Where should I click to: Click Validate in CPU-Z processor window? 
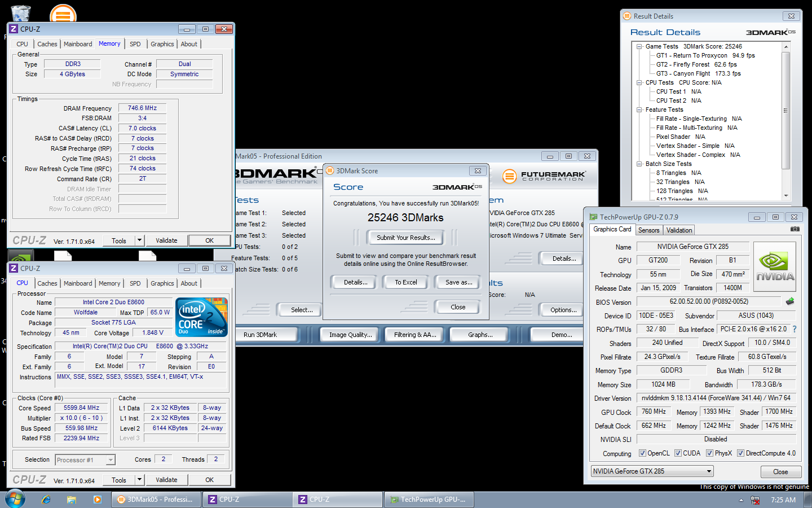point(166,480)
